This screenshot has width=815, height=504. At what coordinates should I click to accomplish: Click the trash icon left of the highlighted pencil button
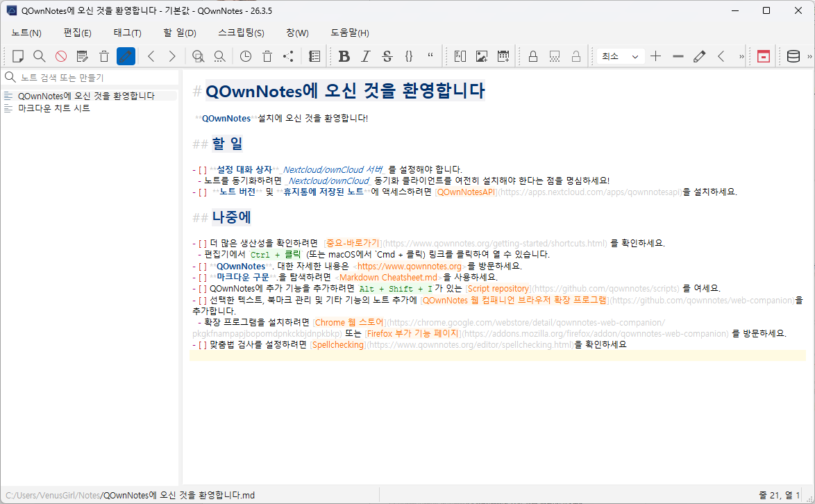click(x=104, y=56)
